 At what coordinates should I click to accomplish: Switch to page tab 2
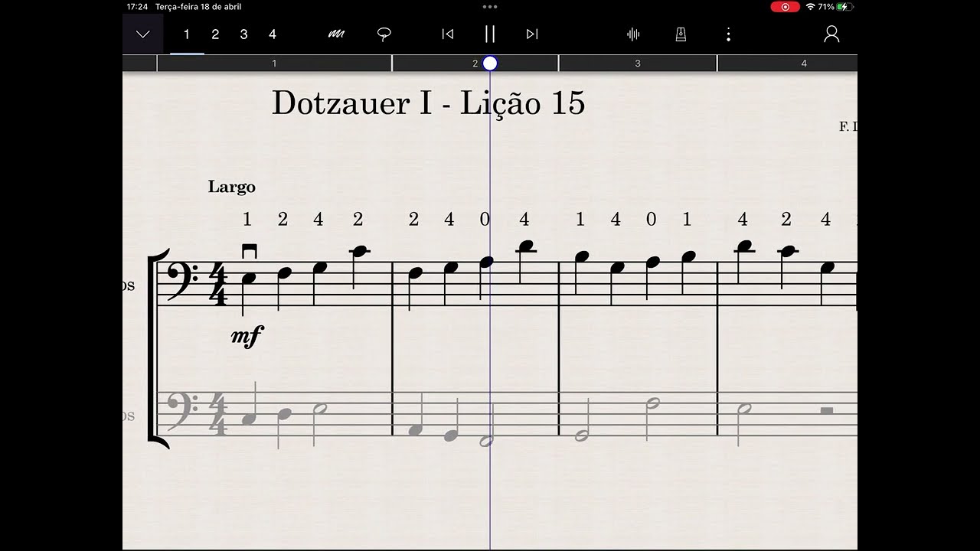point(215,34)
